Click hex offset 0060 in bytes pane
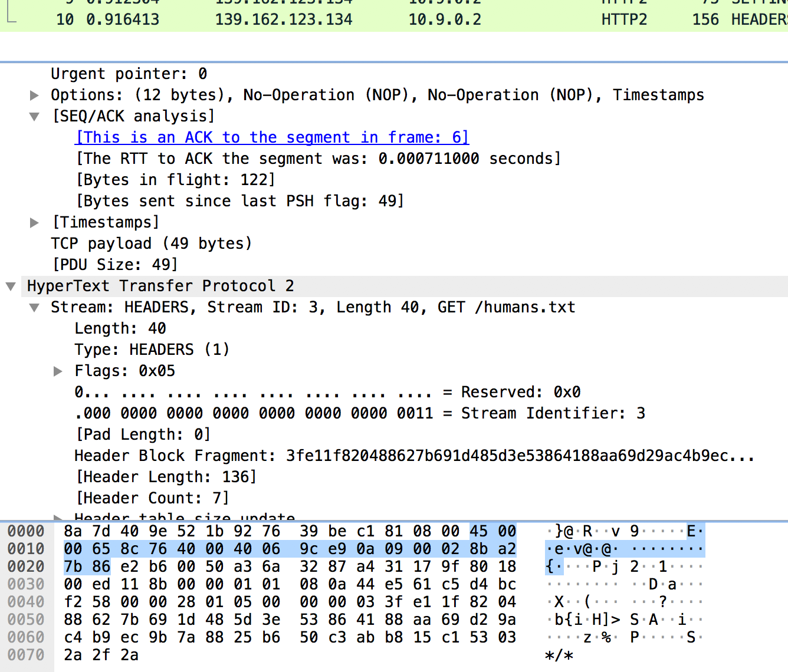This screenshot has width=788, height=672. 26,637
